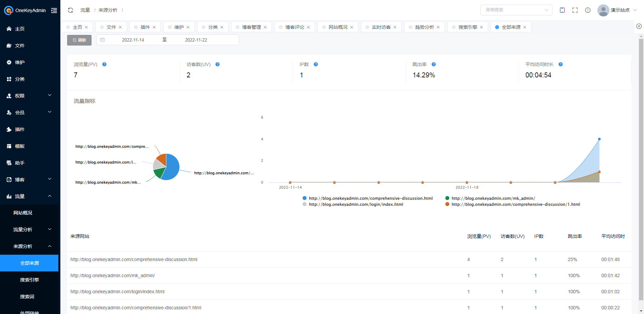Open the 菜单搜索 dropdown
The width and height of the screenshot is (644, 314).
point(516,10)
